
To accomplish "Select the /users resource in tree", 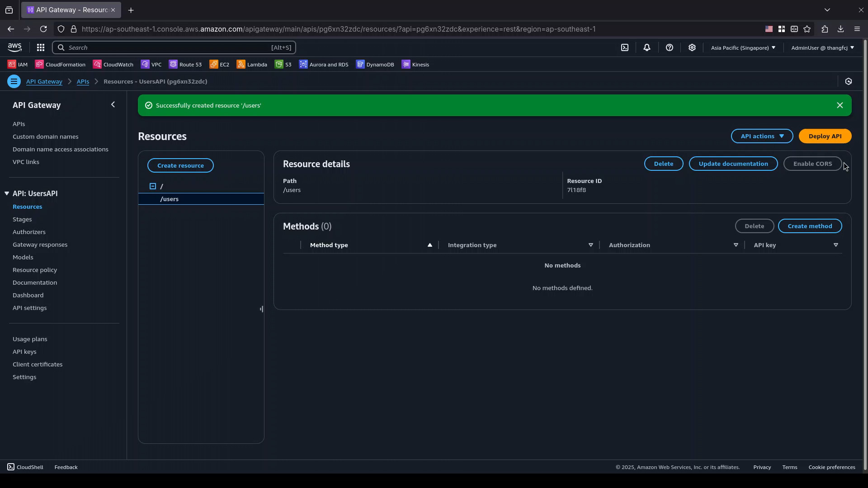I will (x=201, y=199).
